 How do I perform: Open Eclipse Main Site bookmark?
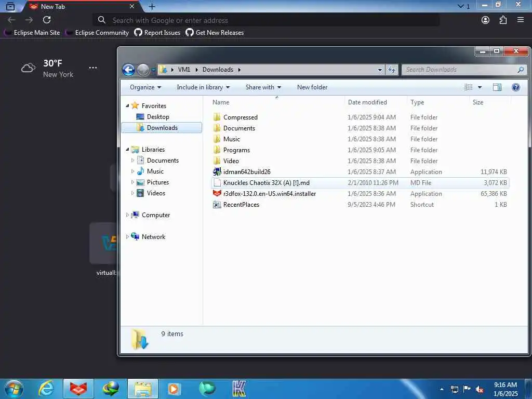[32, 33]
